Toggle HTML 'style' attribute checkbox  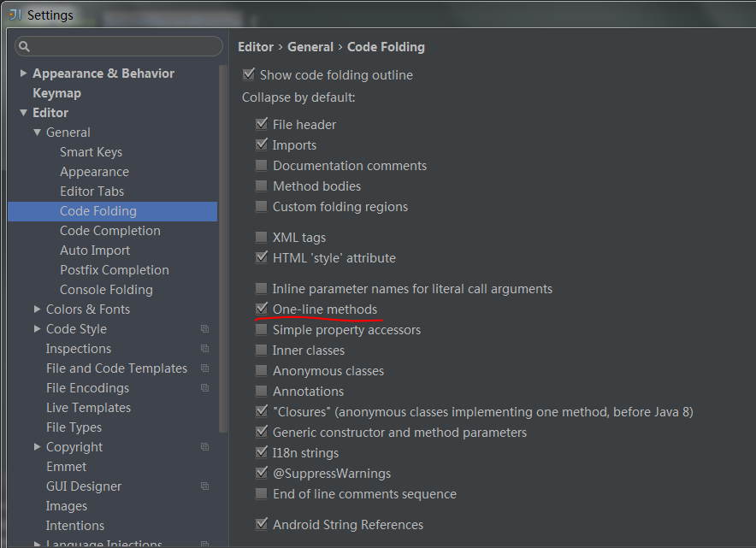click(x=262, y=256)
